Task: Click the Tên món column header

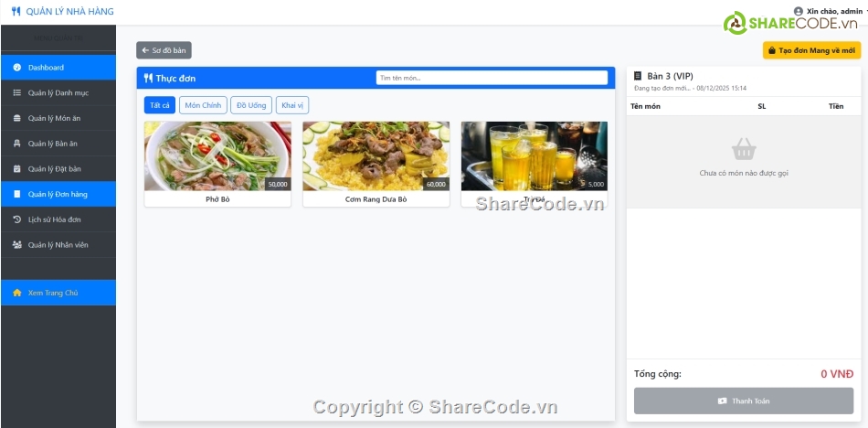Action: pyautogui.click(x=645, y=106)
